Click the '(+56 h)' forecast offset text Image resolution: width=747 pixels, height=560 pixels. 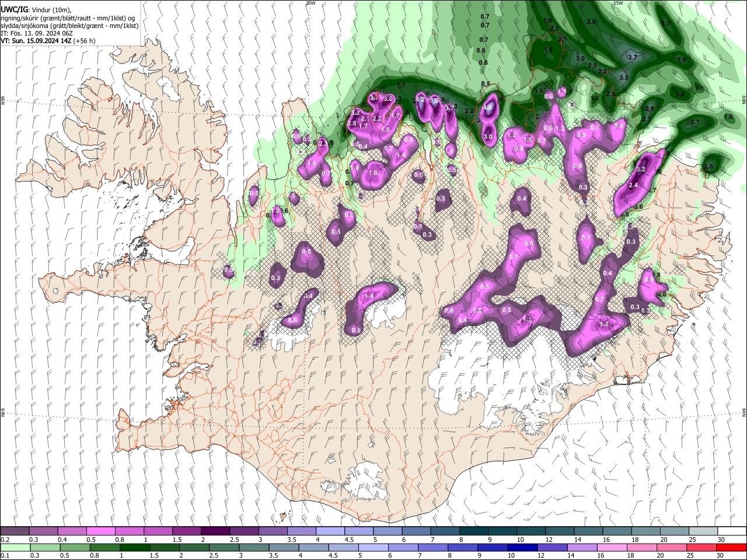click(x=85, y=41)
